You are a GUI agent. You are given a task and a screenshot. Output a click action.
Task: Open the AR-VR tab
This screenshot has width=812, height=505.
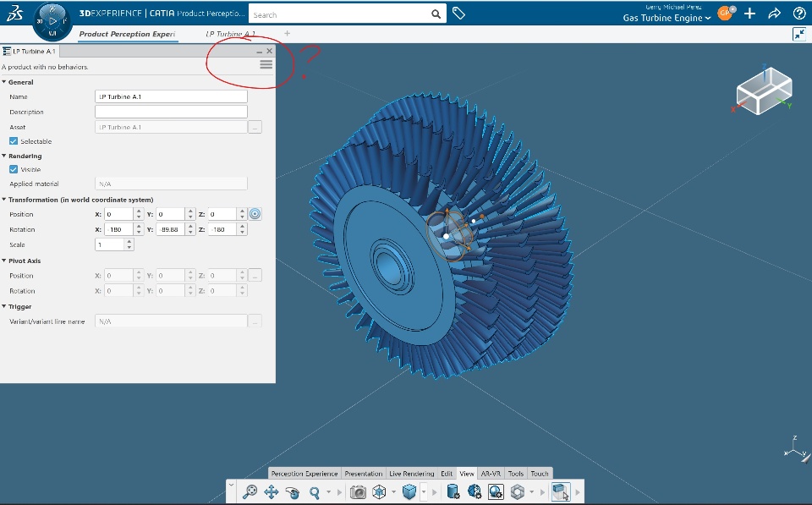tap(491, 474)
